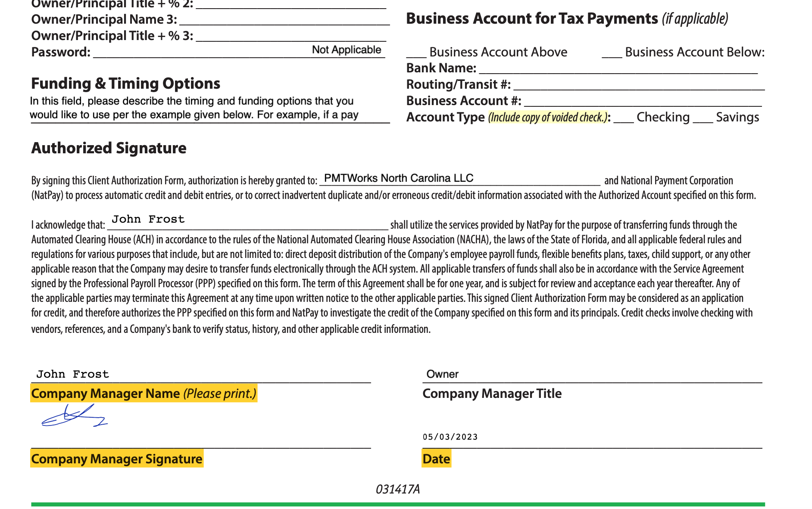Select the Routing/Transit # field
This screenshot has width=812, height=509.
coord(638,85)
